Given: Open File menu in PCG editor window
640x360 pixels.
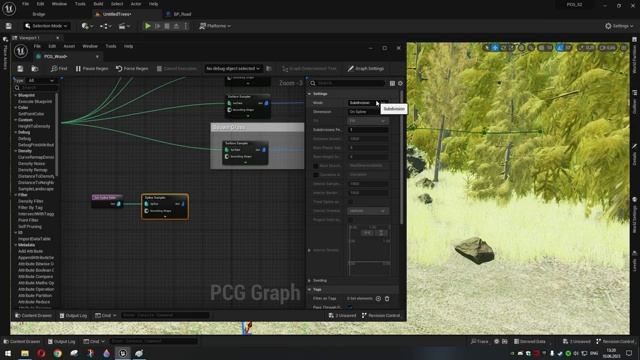Looking at the screenshot, I should click(x=37, y=47).
